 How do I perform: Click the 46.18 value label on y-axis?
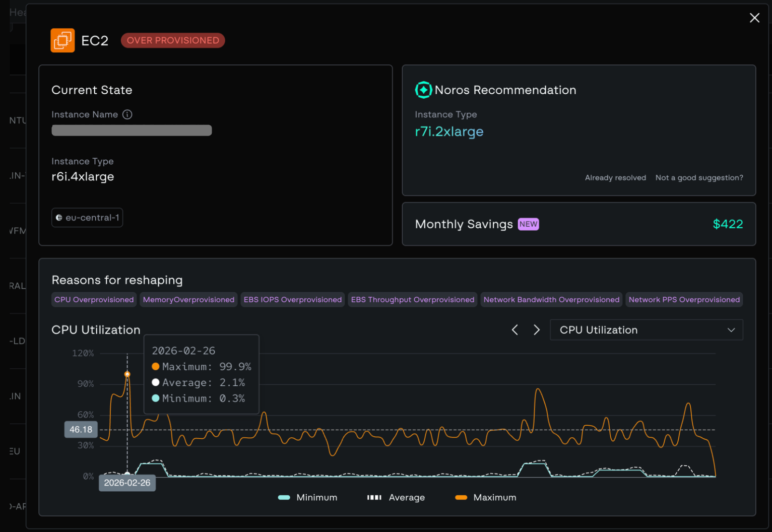tap(81, 430)
